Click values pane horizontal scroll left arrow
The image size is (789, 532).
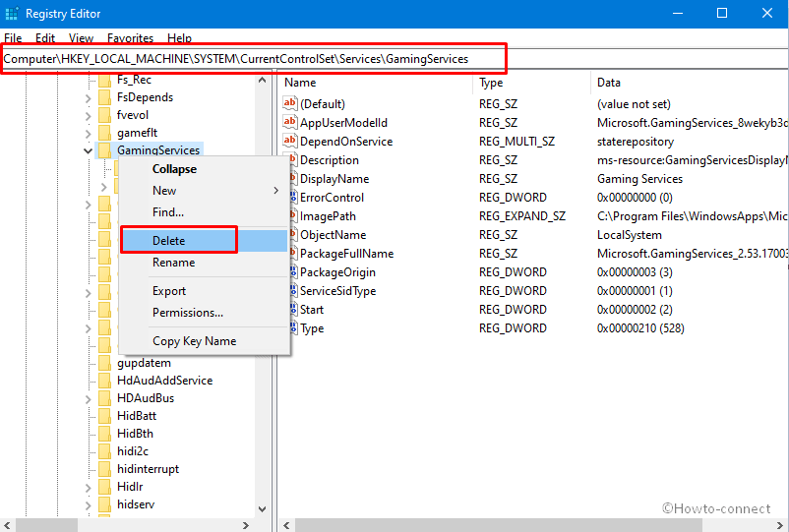tap(286, 525)
